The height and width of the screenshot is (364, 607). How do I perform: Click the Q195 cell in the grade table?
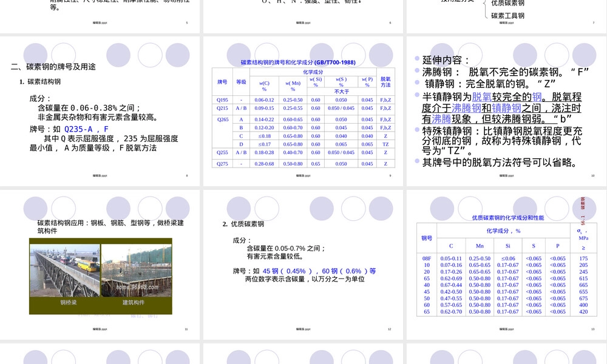pos(222,100)
